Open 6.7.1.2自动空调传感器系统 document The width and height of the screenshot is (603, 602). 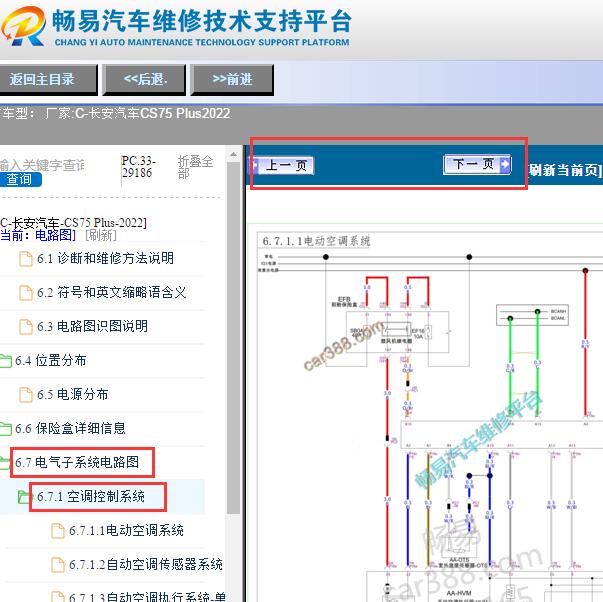click(146, 564)
